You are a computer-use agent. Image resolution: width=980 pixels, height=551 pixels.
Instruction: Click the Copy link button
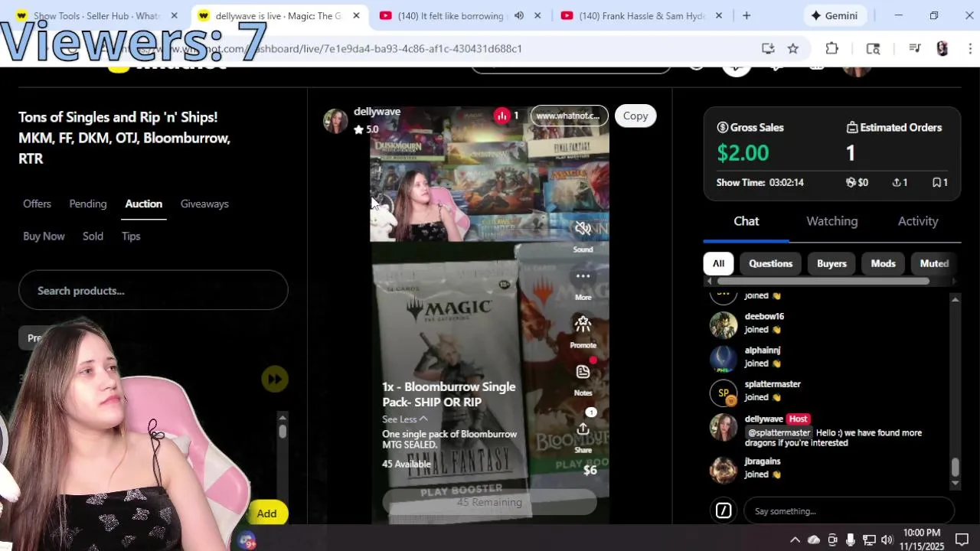(635, 116)
